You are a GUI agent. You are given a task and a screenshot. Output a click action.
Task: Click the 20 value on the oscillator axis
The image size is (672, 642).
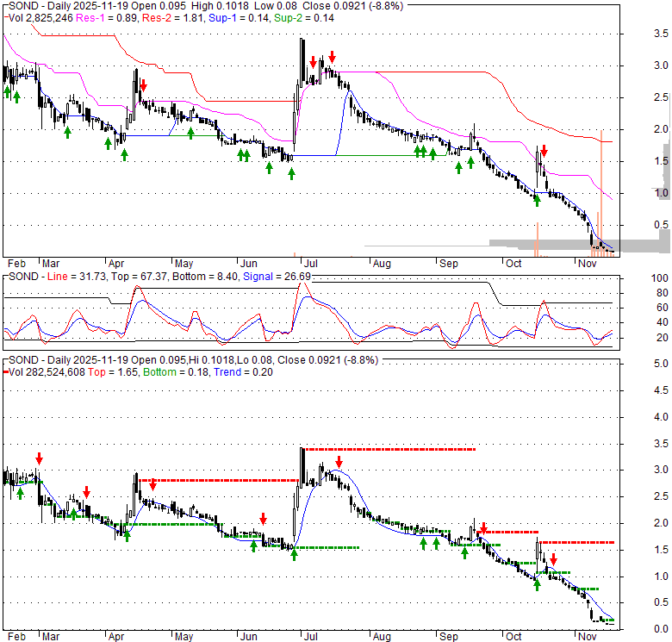click(x=663, y=338)
